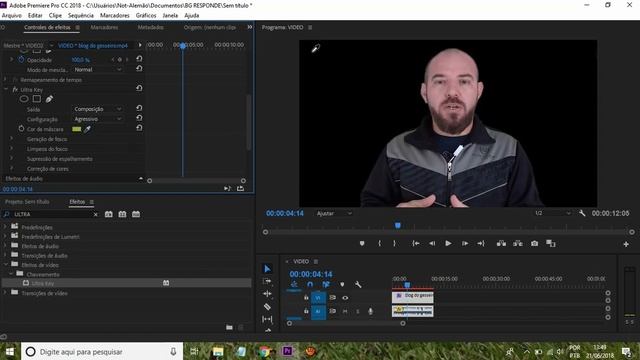Select the Selection tool
The image size is (640, 360).
(x=267, y=269)
